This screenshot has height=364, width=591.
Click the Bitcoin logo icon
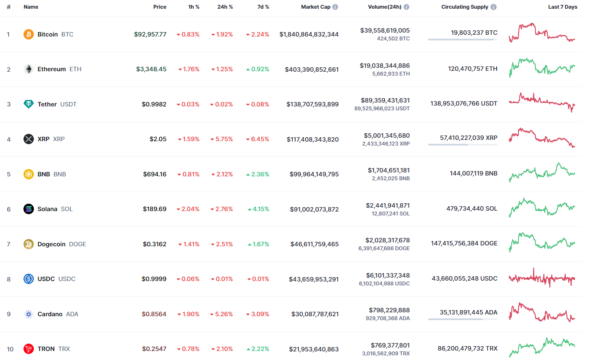coord(29,34)
